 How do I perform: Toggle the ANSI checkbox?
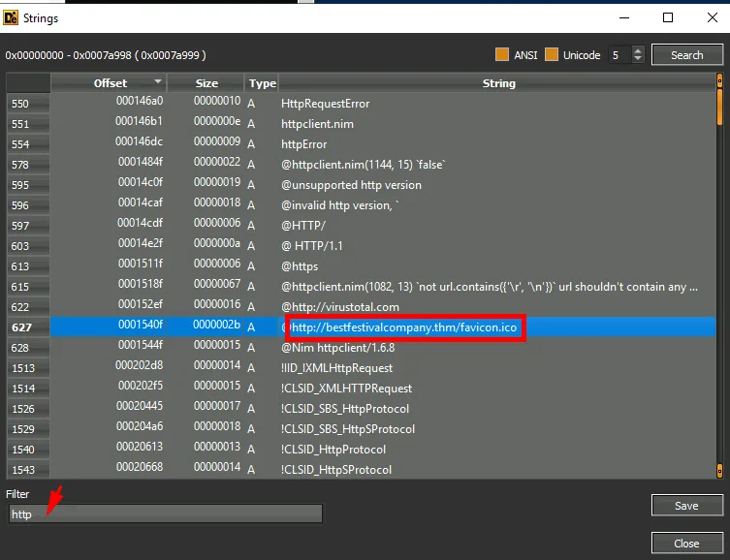(502, 54)
